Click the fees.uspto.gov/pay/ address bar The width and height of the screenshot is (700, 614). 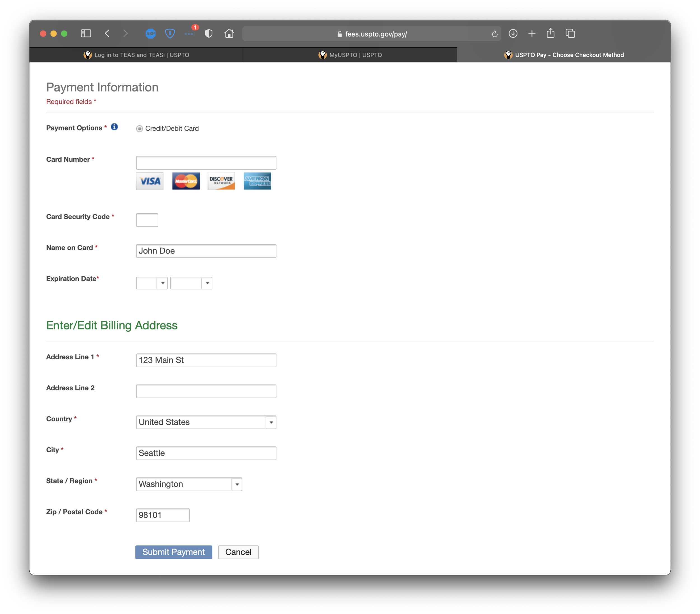pyautogui.click(x=372, y=34)
